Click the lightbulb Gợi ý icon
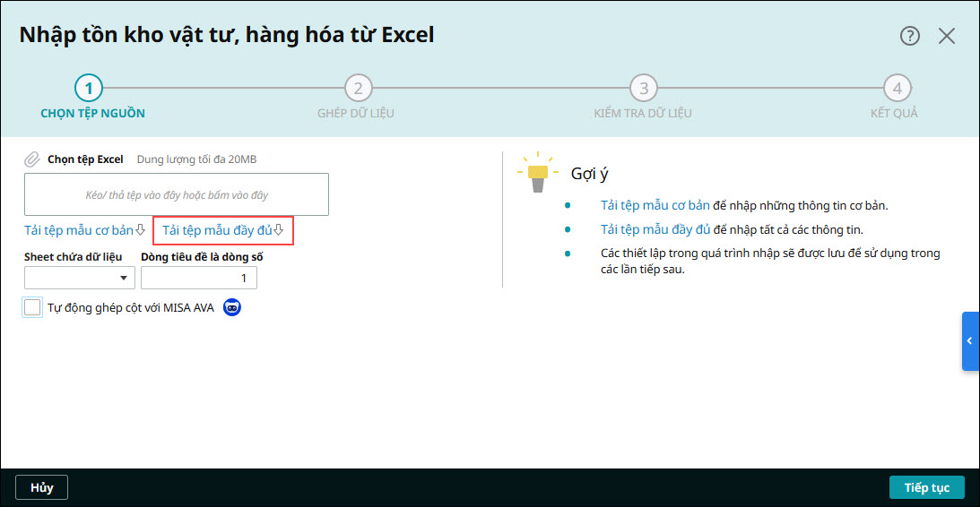This screenshot has width=980, height=507. [x=537, y=172]
